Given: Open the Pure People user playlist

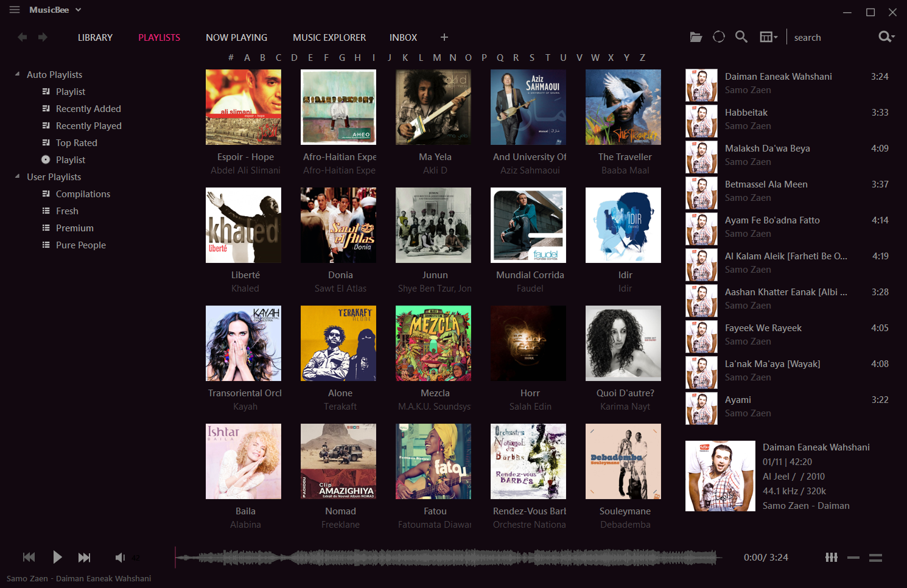Looking at the screenshot, I should 81,245.
